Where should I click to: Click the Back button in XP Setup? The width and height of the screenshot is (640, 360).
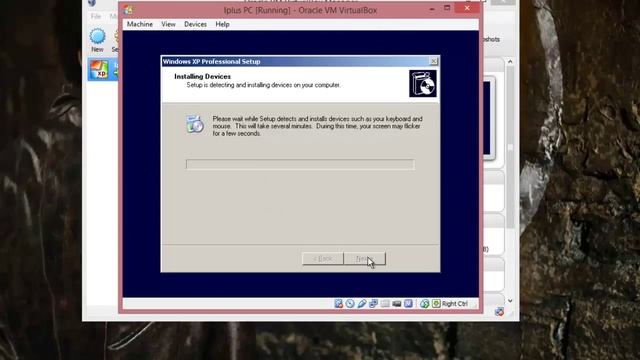coord(322,259)
